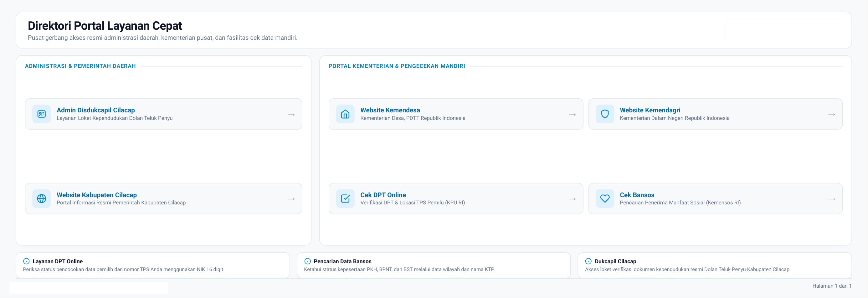Click the 'Portal Kementerian & Pengecekan Mandiri' heading

(x=397, y=66)
